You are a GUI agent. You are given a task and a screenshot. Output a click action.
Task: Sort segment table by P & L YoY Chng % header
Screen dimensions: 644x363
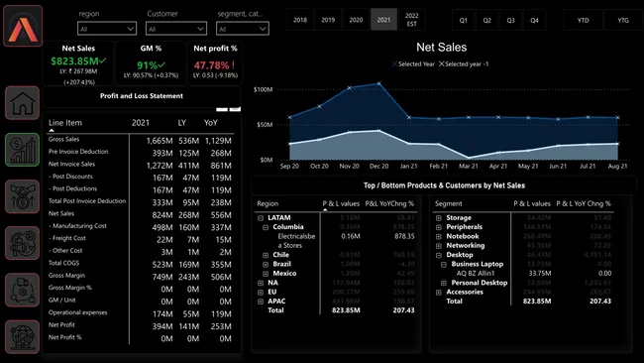point(584,203)
